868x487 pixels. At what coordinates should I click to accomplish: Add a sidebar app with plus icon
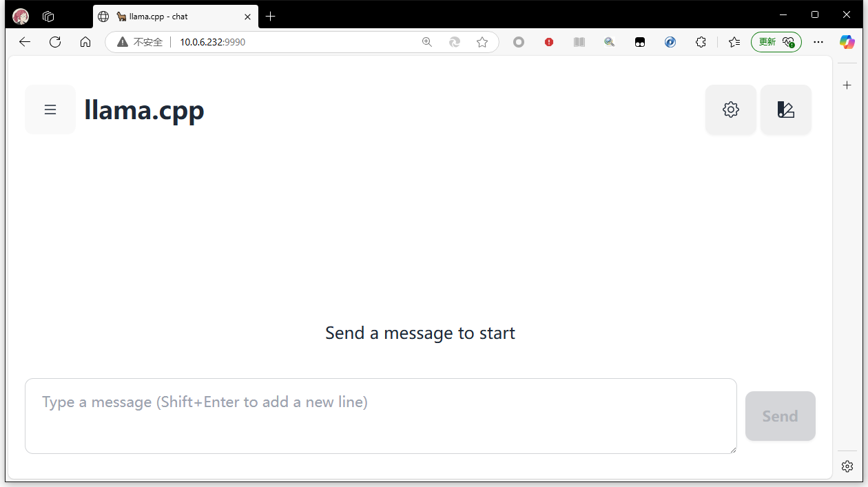pyautogui.click(x=848, y=85)
